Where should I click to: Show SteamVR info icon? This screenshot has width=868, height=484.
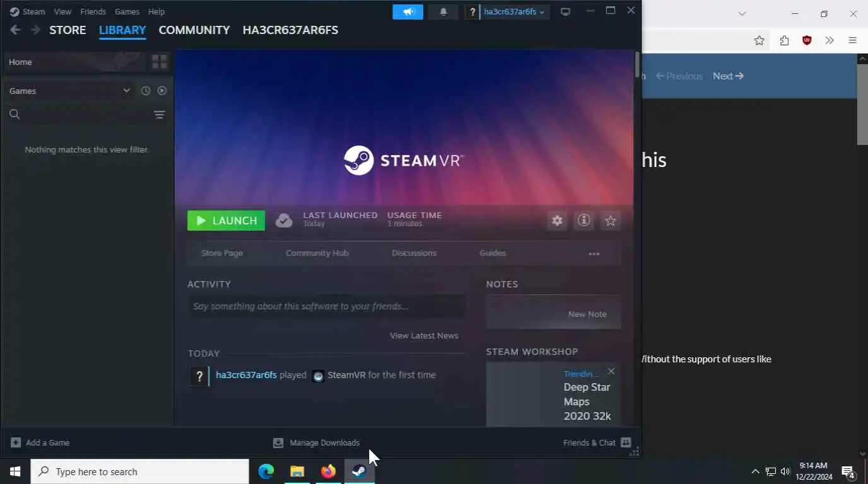[584, 221]
